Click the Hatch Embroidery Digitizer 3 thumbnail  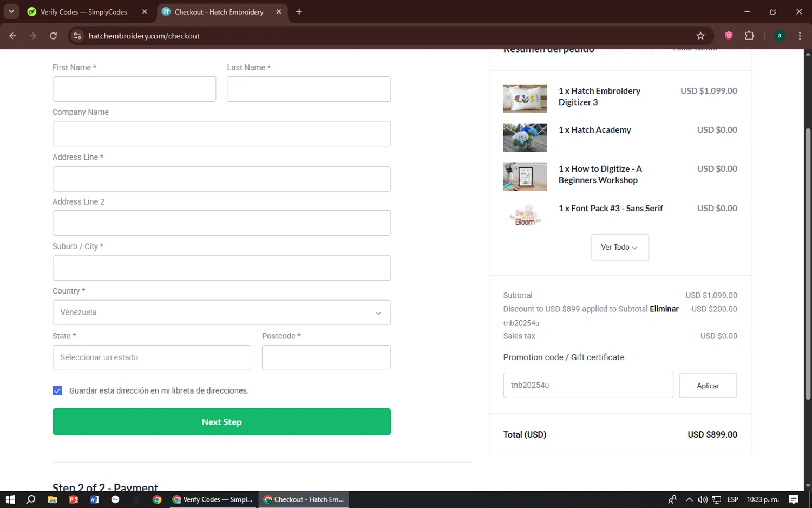coord(525,99)
